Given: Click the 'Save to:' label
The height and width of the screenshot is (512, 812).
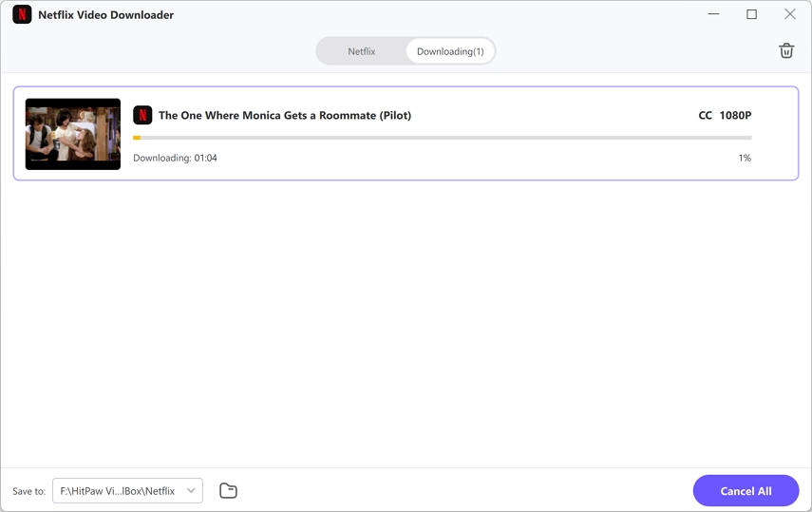Looking at the screenshot, I should click(x=29, y=491).
